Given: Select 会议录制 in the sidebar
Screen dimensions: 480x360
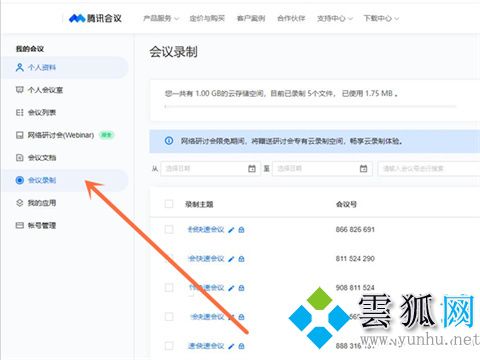Looking at the screenshot, I should (x=65, y=180).
